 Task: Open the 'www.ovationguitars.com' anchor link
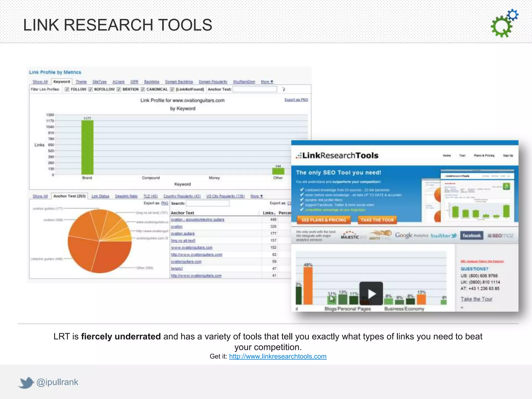point(191,248)
